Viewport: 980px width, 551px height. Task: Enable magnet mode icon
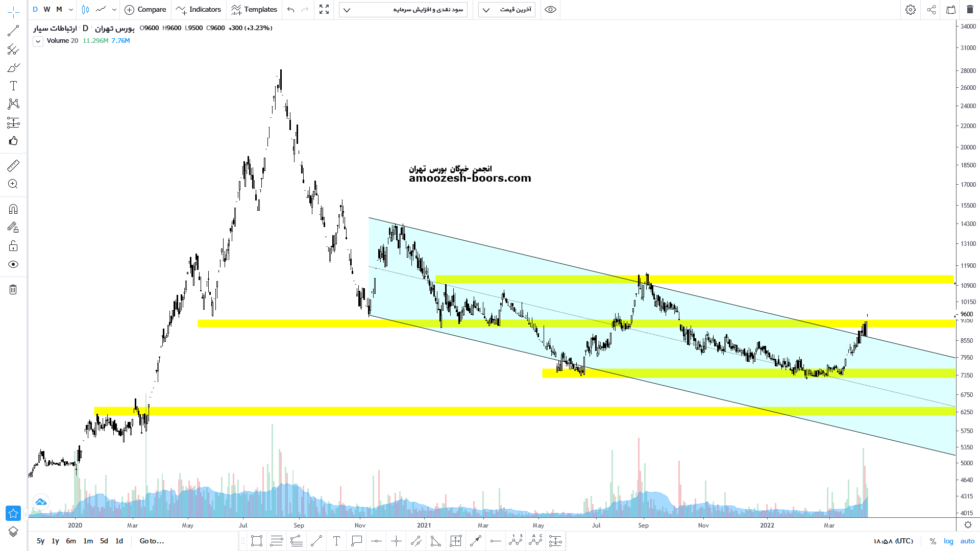point(13,209)
